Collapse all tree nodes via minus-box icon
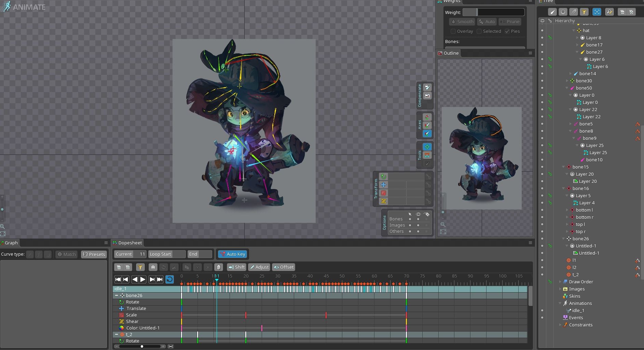Viewport: 644px width, 350px height. click(622, 12)
